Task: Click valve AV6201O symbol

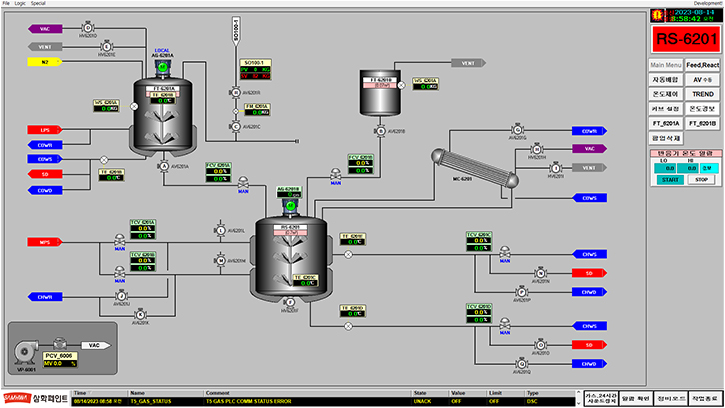Action: tap(541, 345)
